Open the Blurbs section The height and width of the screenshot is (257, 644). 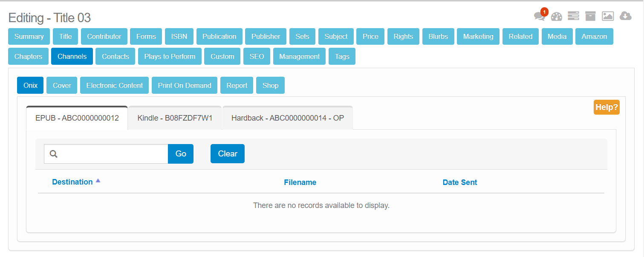438,36
